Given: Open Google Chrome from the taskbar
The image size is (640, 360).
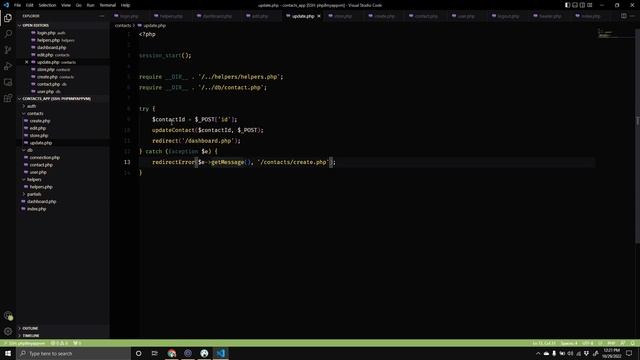Looking at the screenshot, I should tap(171, 353).
